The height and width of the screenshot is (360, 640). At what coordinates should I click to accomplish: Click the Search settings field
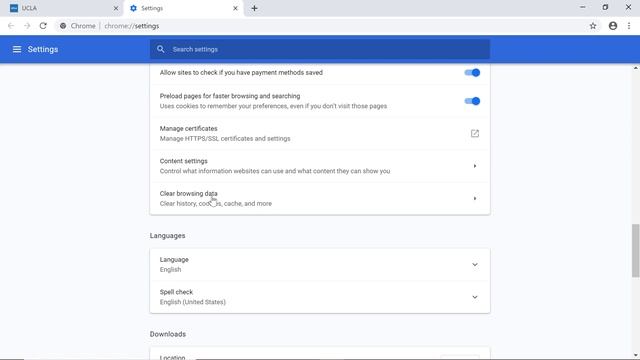[320, 49]
